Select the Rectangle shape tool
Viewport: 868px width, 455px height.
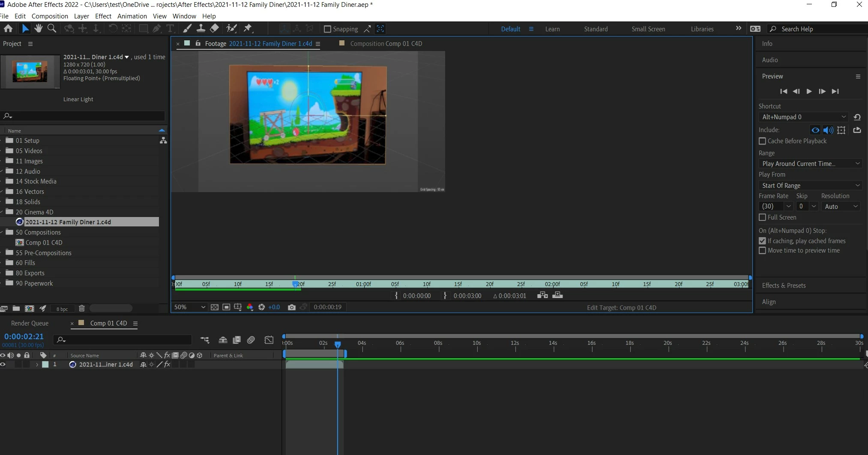pos(144,28)
